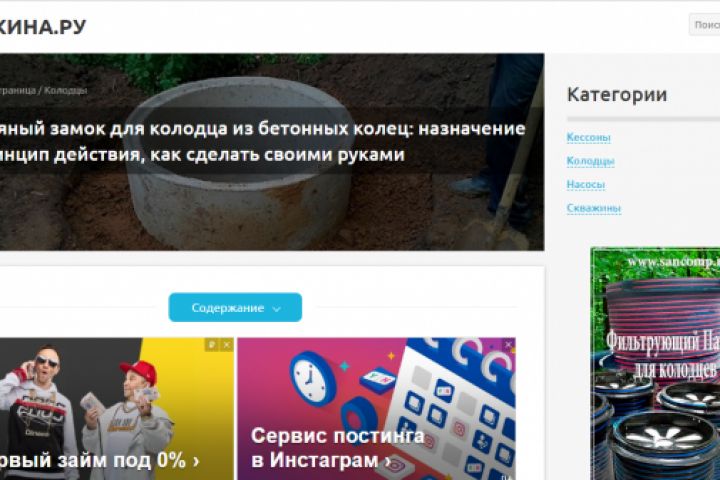
Task: Click the article title about clay lock
Action: pyautogui.click(x=262, y=141)
